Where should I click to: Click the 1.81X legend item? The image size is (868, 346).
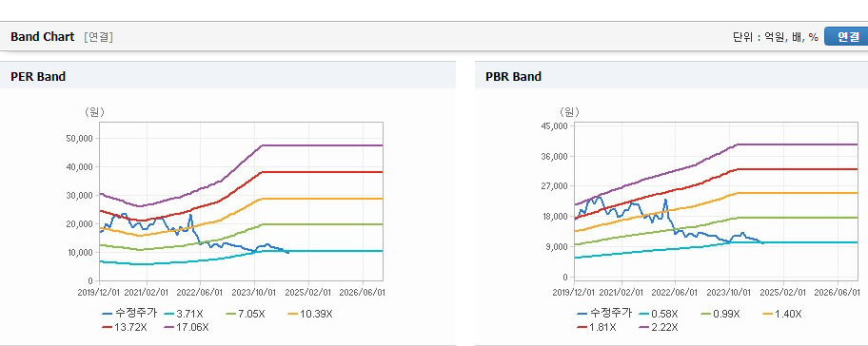pos(596,327)
